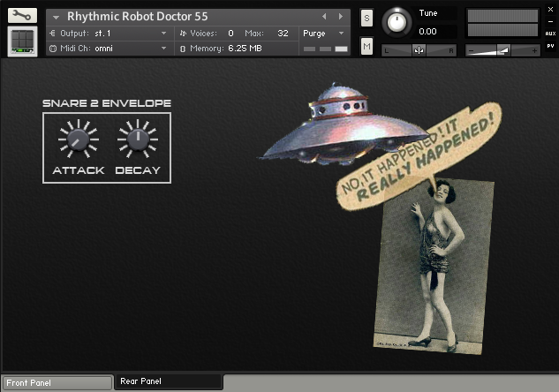The height and width of the screenshot is (392, 559).
Task: Adjust the Tune knob
Action: pos(397,22)
